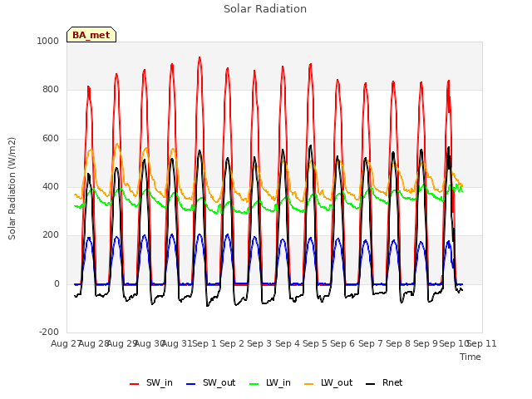Click the -200 y-axis tick label
Screen dimensions: 532x399
click(x=49, y=332)
